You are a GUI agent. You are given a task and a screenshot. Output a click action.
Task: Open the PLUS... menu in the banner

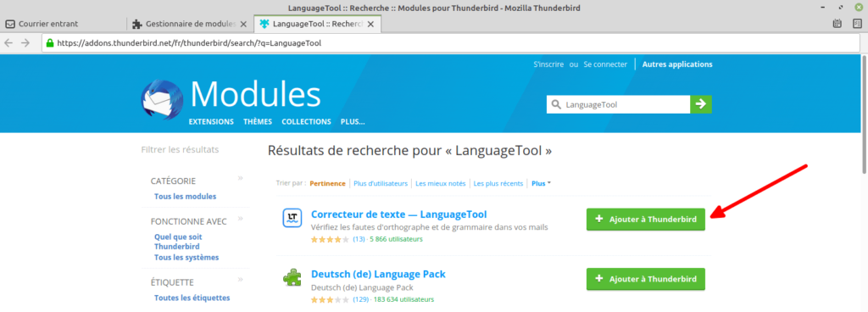tap(353, 122)
